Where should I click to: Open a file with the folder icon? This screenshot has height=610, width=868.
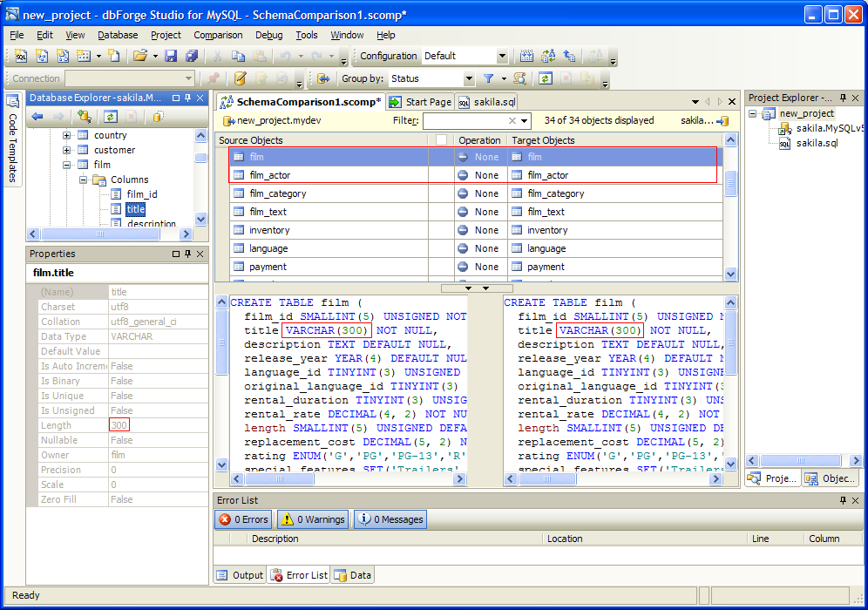click(x=140, y=56)
